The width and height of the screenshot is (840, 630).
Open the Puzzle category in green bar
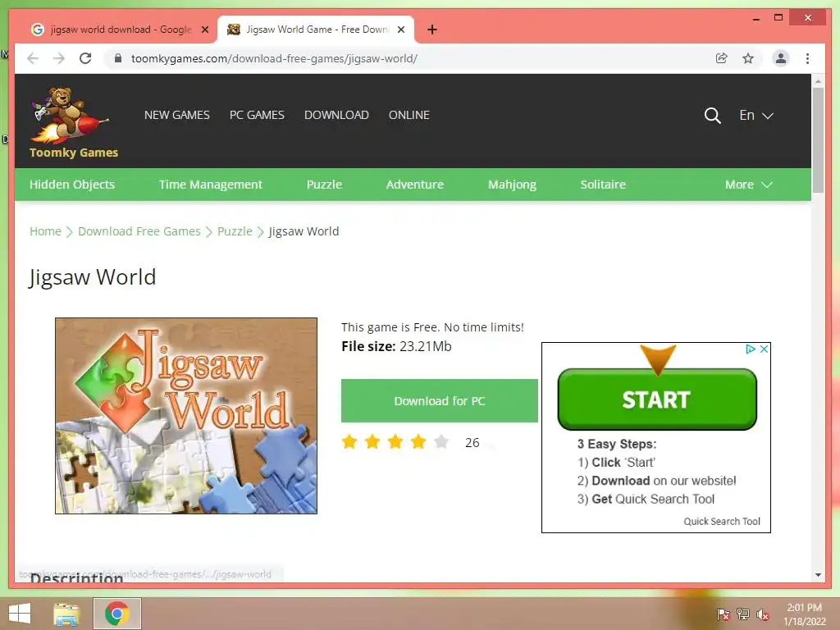tap(324, 185)
